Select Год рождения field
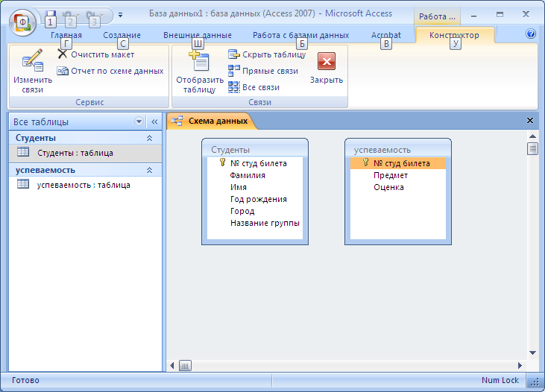Screen dimensions: 545x392 (258, 199)
